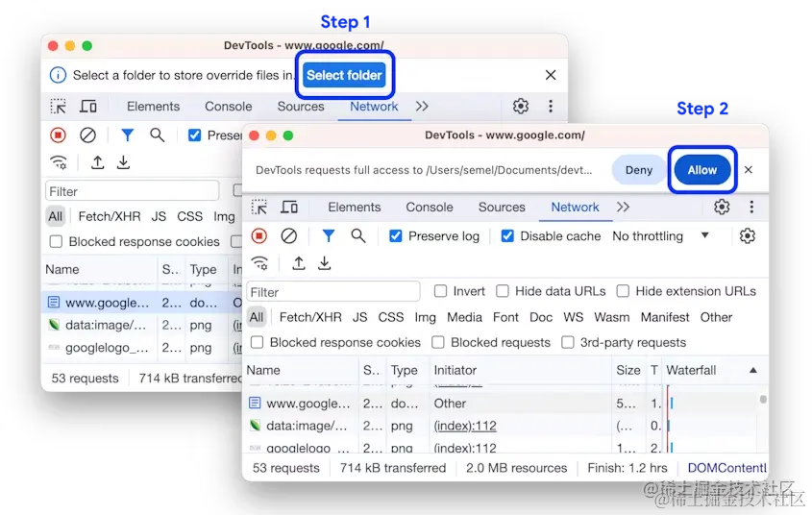The image size is (812, 515).
Task: Click Select folder button in Step 1 window
Action: 344,75
